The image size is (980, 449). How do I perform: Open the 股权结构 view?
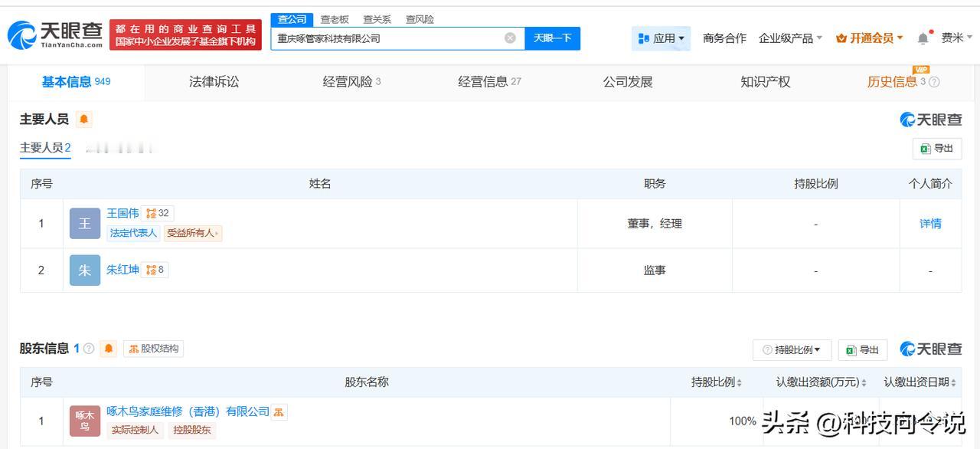pos(154,349)
